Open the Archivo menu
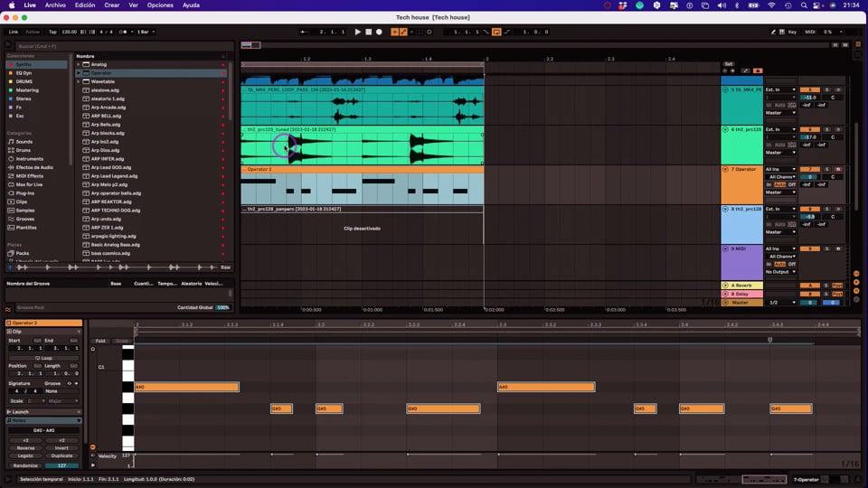 (x=55, y=5)
